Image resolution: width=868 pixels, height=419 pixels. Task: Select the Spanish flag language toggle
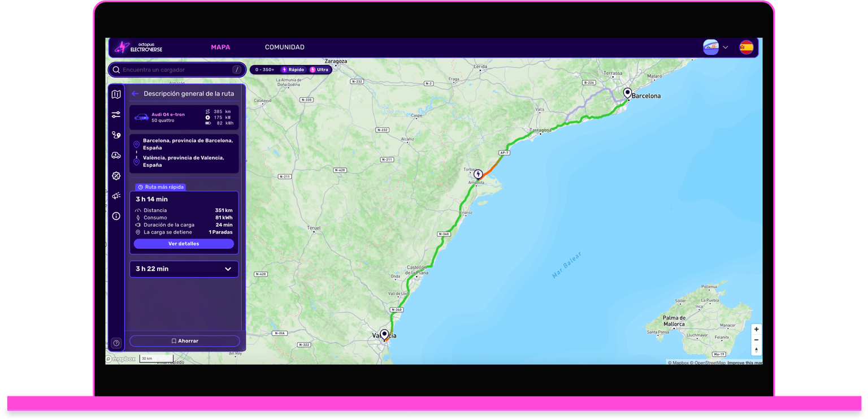[x=745, y=47]
